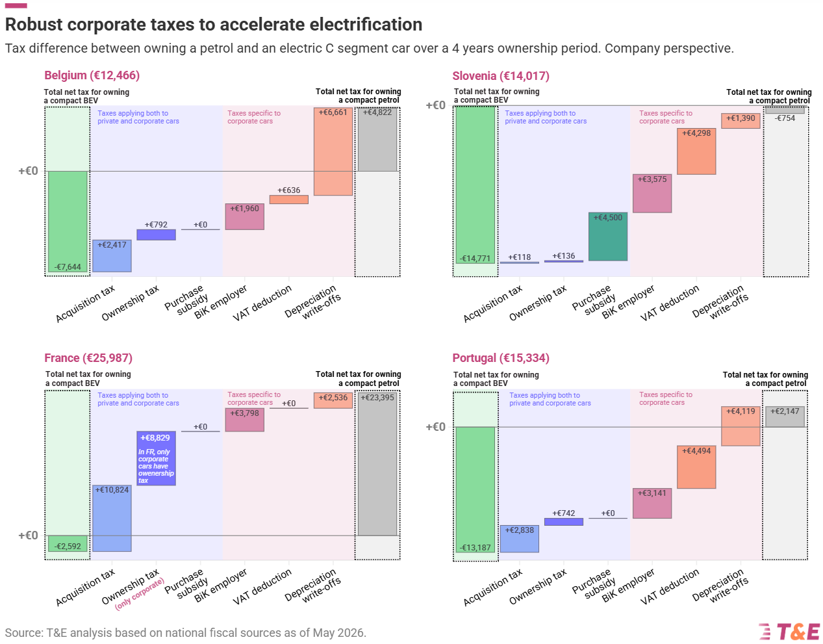Click Belgium's green -€7,644 bar
This screenshot has width=823, height=644.
coord(68,221)
